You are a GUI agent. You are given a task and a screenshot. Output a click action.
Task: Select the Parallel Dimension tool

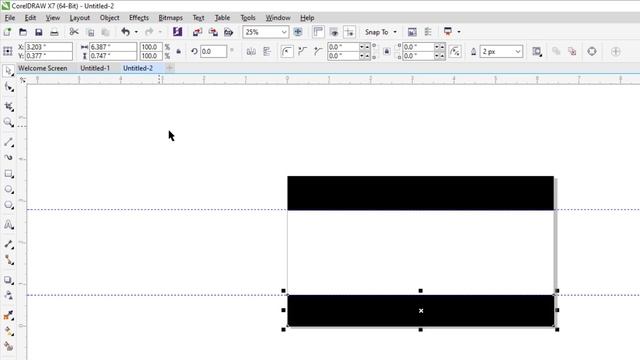coord(9,244)
